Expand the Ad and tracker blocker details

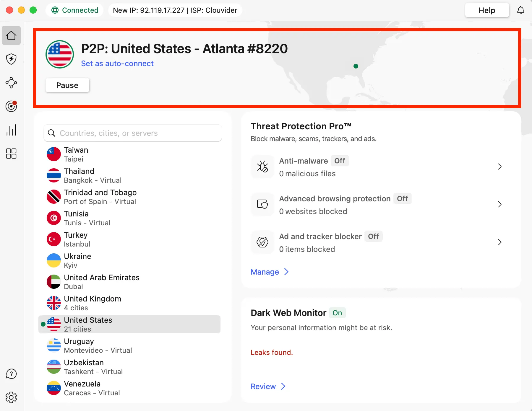click(x=499, y=242)
